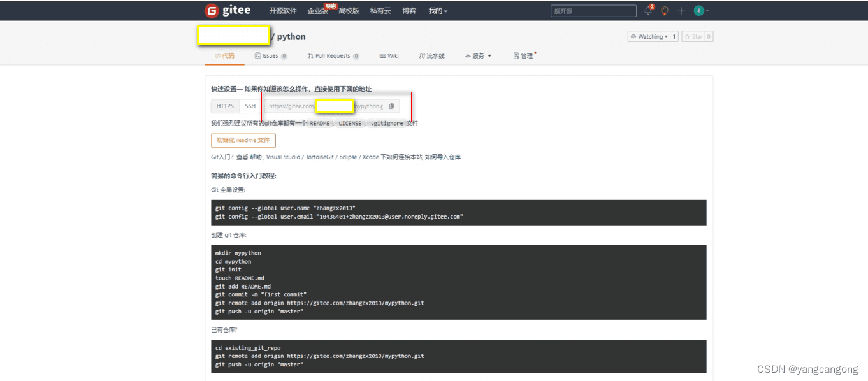
Task: Select the HTTPS protocol option
Action: point(224,106)
